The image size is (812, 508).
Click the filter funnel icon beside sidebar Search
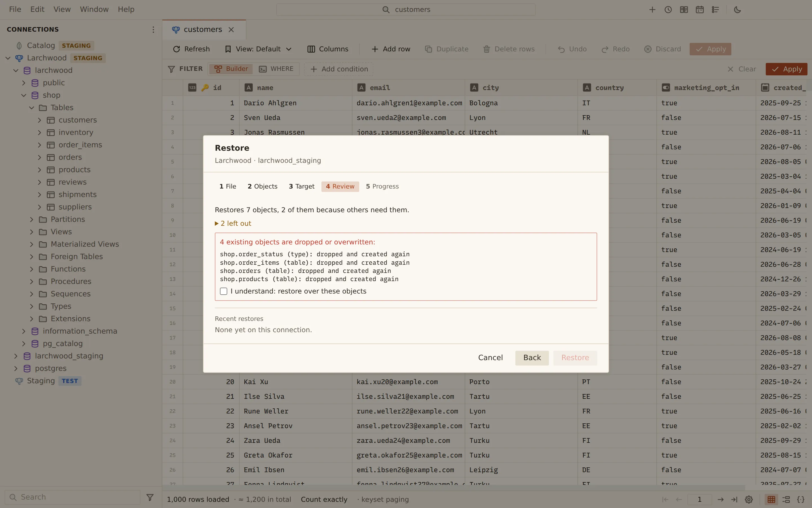click(150, 497)
